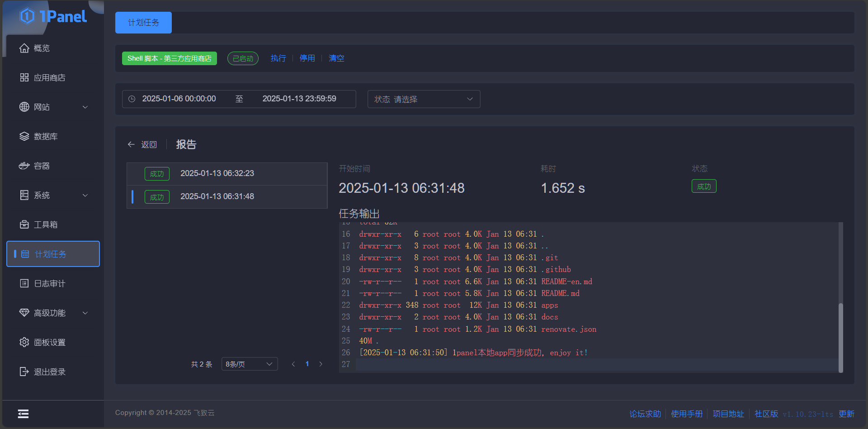Open the 论坛求助 footer link
The image size is (868, 429).
(x=645, y=414)
